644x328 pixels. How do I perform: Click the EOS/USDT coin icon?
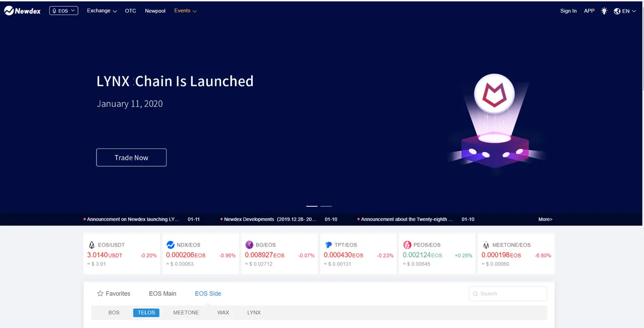[92, 245]
